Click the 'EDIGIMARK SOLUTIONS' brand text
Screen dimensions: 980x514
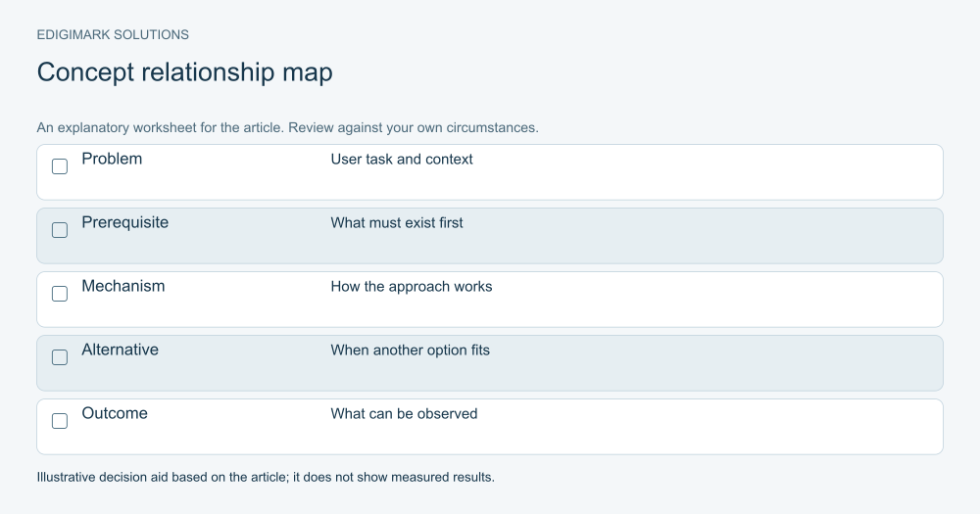pos(113,35)
